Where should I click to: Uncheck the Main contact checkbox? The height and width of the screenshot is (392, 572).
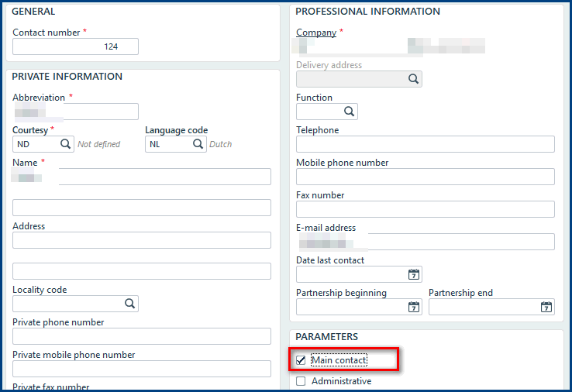tap(301, 360)
